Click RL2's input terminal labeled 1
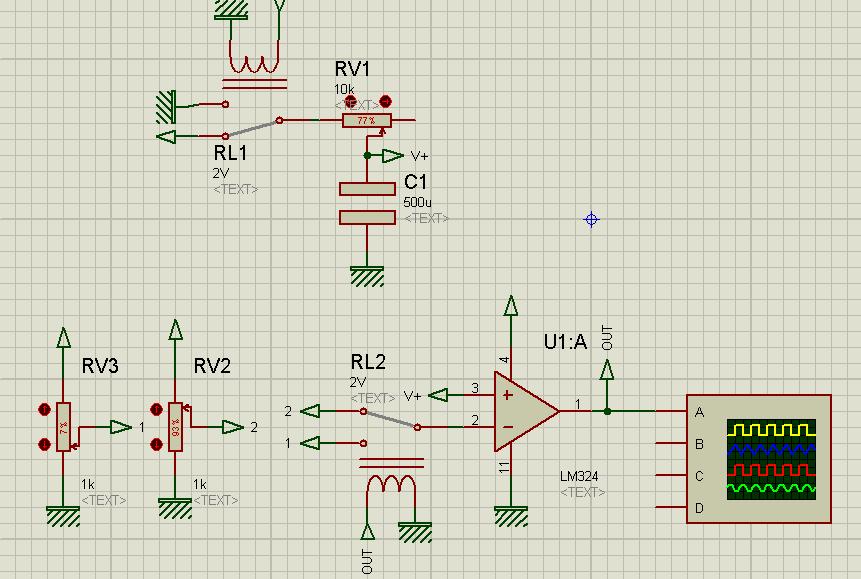This screenshot has height=579, width=861. point(310,443)
